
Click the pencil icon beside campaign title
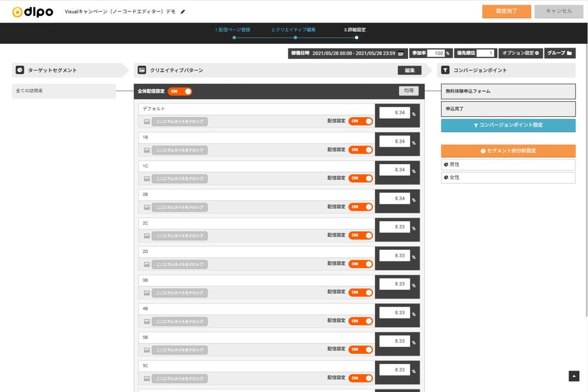coord(183,12)
